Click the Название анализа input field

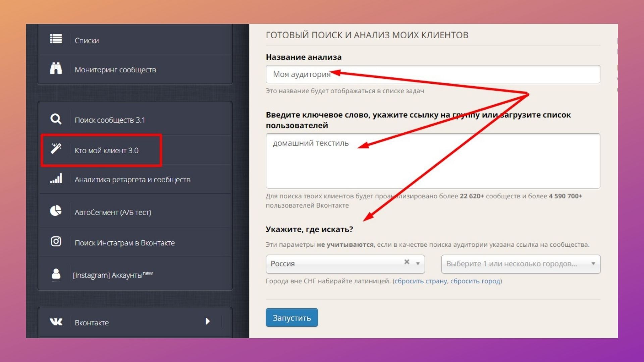[433, 74]
